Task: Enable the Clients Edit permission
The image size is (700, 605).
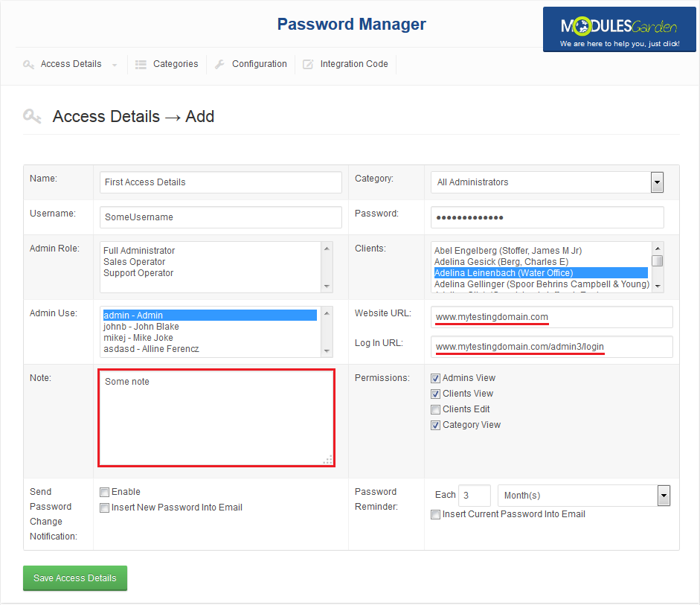Action: tap(436, 409)
